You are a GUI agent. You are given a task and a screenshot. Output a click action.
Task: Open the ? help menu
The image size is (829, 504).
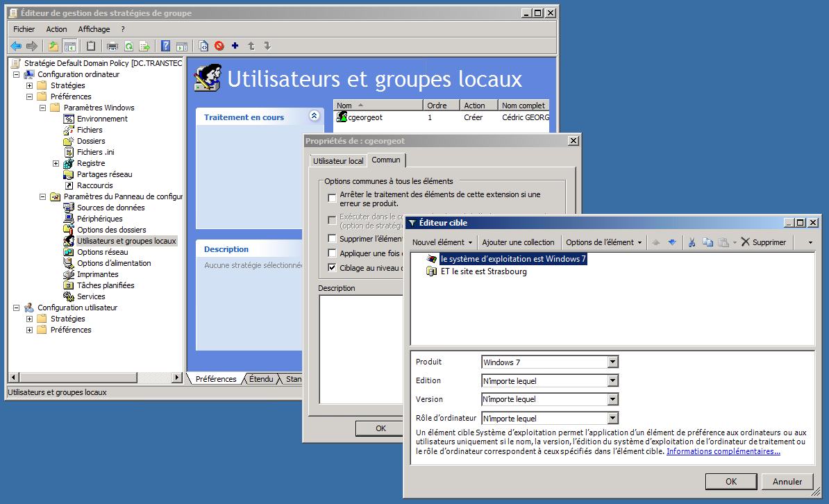123,29
